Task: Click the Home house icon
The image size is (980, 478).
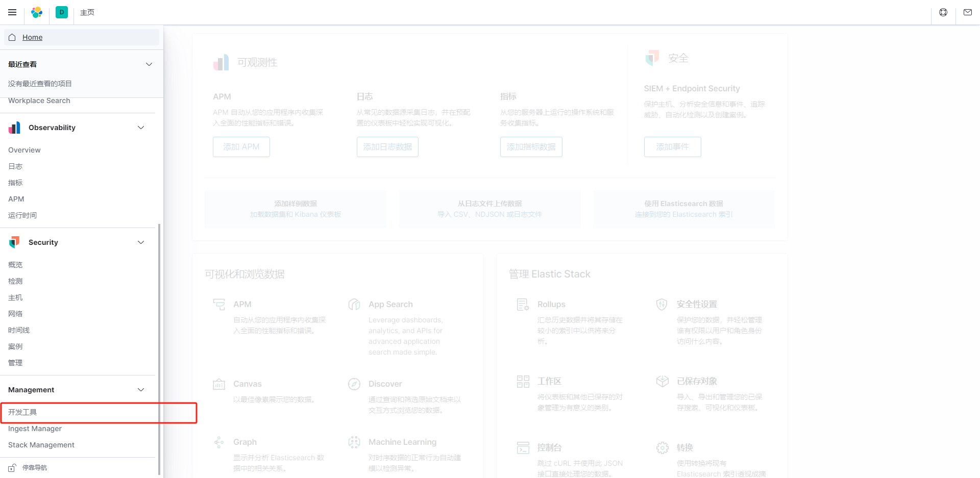Action: click(12, 37)
